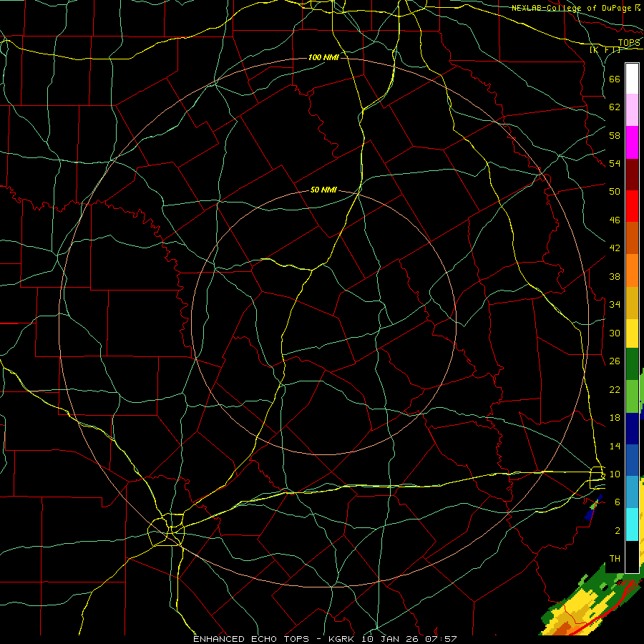
Task: Click the KGRK station identifier in the caption
Action: 343,639
